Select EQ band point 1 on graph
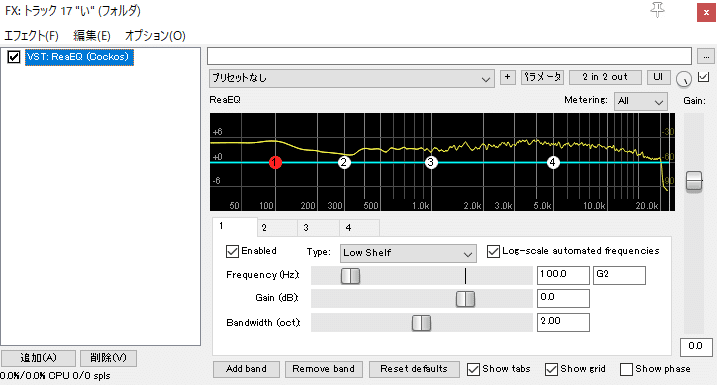 [x=275, y=162]
